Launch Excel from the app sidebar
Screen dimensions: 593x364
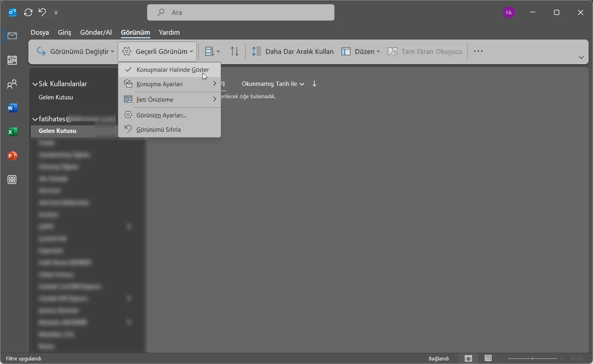[12, 132]
